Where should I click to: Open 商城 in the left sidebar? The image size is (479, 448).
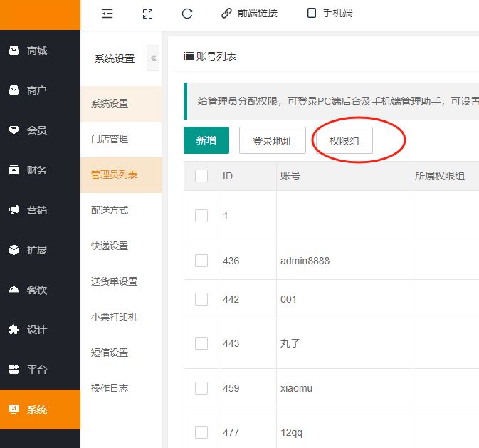(36, 51)
